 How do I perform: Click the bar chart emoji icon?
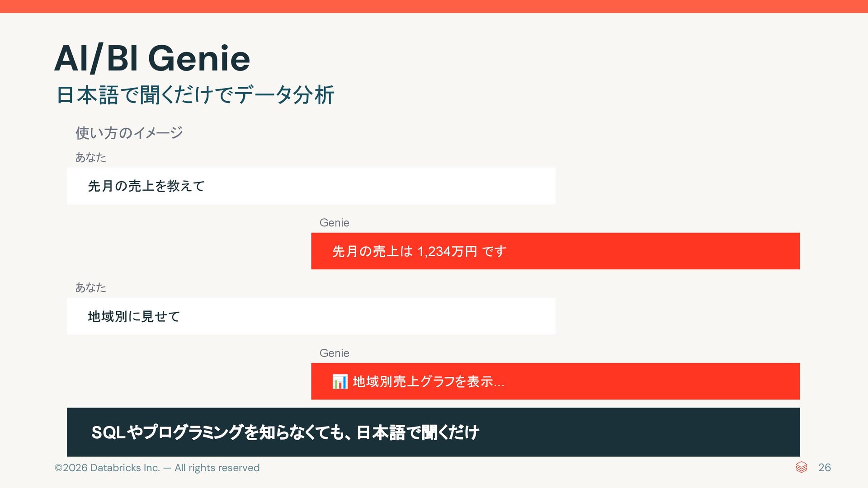coord(340,381)
